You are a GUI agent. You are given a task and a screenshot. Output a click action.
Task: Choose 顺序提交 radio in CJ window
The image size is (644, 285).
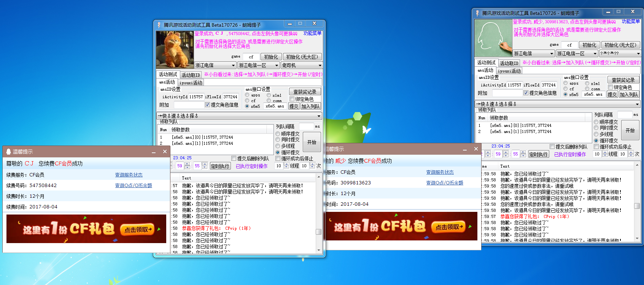pos(278,134)
